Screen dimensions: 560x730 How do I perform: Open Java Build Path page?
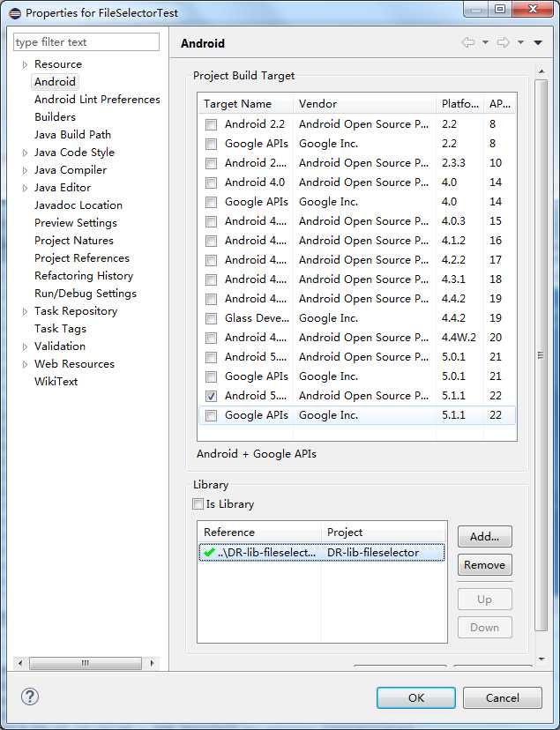[72, 135]
